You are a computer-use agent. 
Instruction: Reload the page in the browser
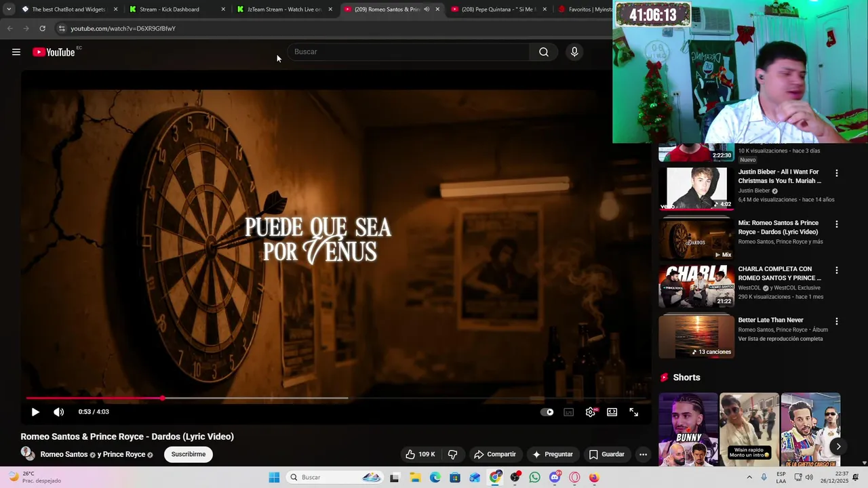coord(42,28)
